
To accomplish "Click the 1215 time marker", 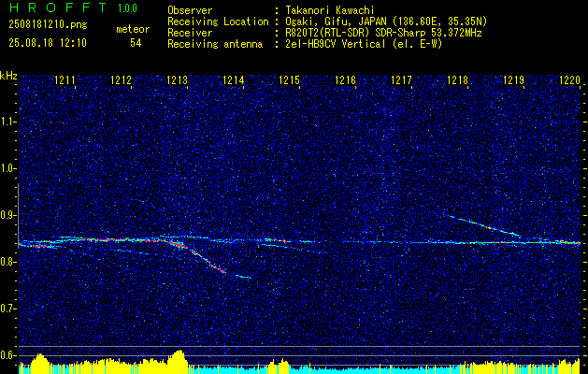I will click(x=290, y=79).
